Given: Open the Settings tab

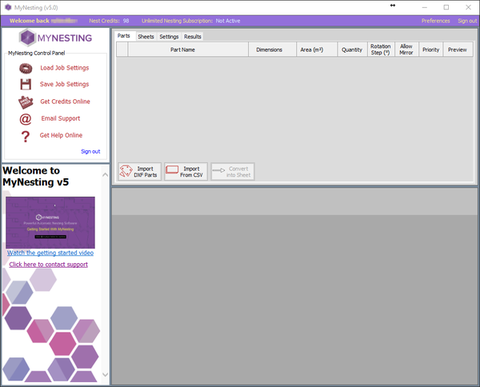Looking at the screenshot, I should [169, 37].
